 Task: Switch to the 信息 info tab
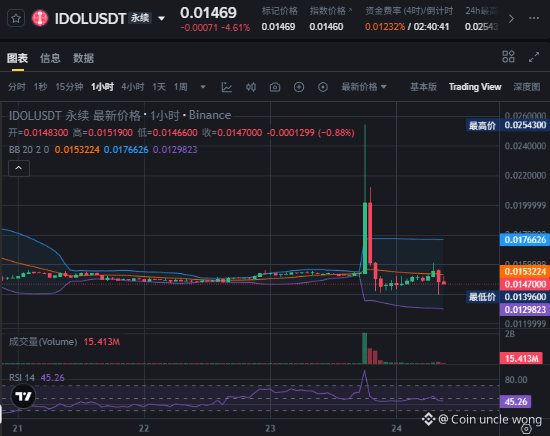(50, 58)
